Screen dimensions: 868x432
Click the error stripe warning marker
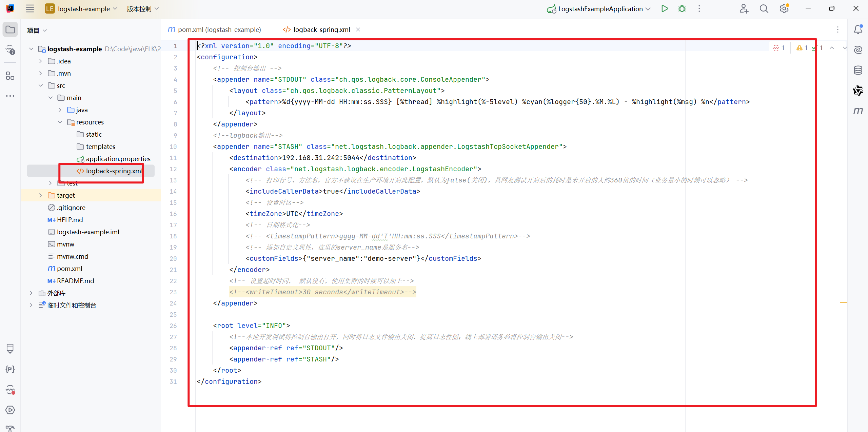(843, 302)
